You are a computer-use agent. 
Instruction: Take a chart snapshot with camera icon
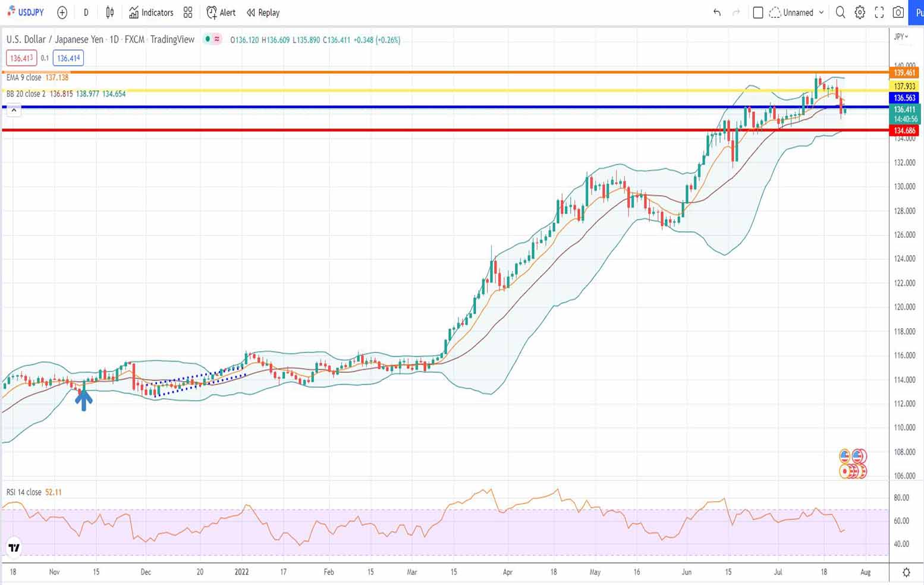point(898,12)
